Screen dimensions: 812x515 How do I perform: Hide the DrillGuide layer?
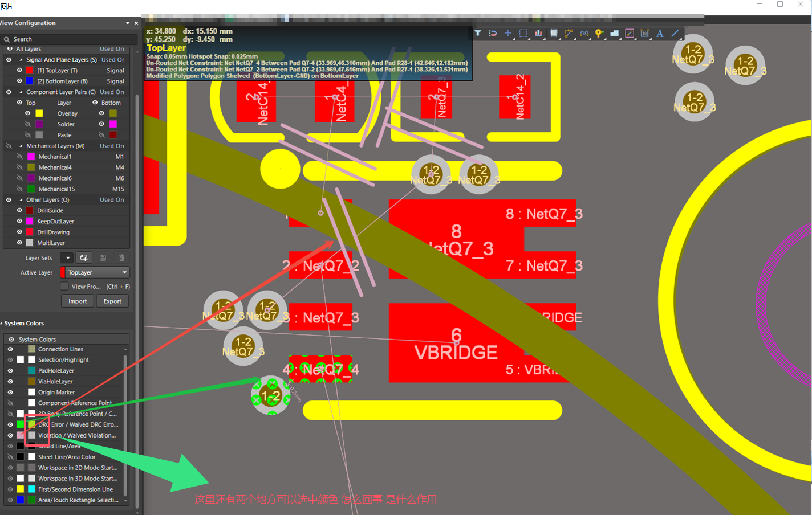tap(19, 211)
